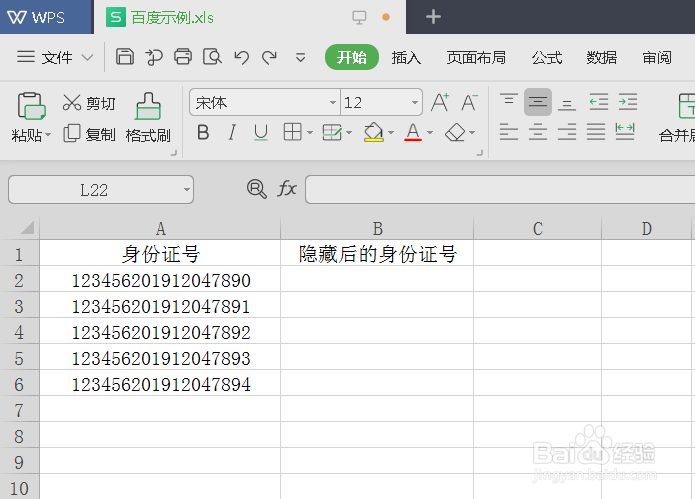This screenshot has width=695, height=499.
Task: Toggle middle vertical alignment
Action: 538,102
